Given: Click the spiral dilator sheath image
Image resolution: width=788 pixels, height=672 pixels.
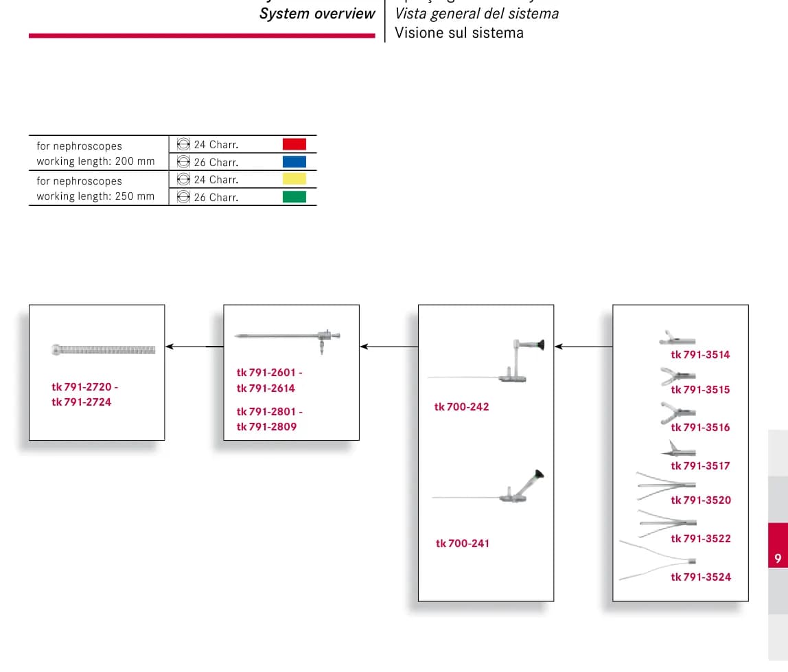Looking at the screenshot, I should click(104, 350).
